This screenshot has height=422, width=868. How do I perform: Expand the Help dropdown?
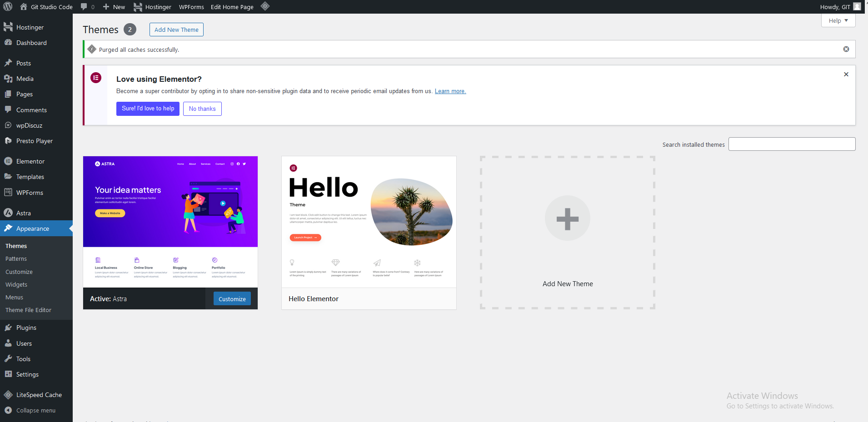(x=838, y=20)
